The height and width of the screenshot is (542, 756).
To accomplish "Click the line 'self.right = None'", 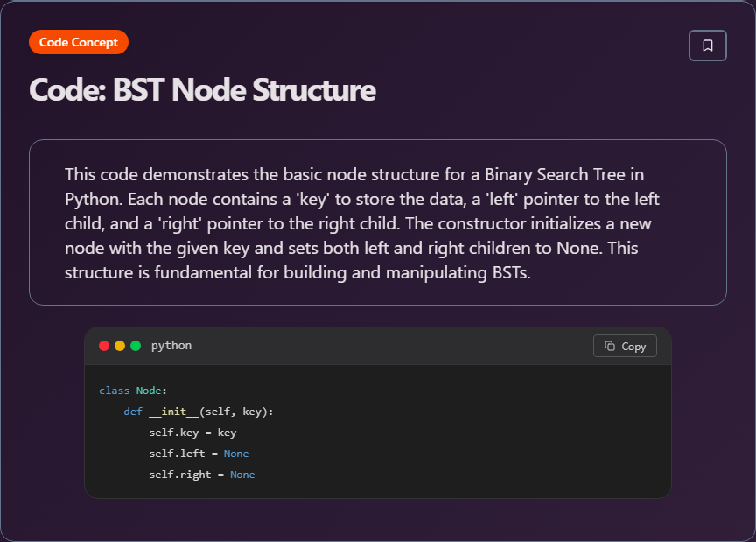I will click(202, 475).
